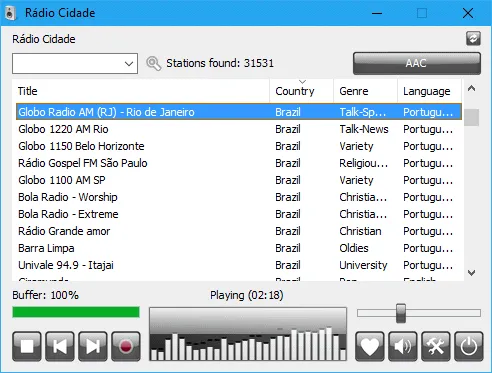The height and width of the screenshot is (373, 492).
Task: Sort stations by Title column
Action: point(141,91)
